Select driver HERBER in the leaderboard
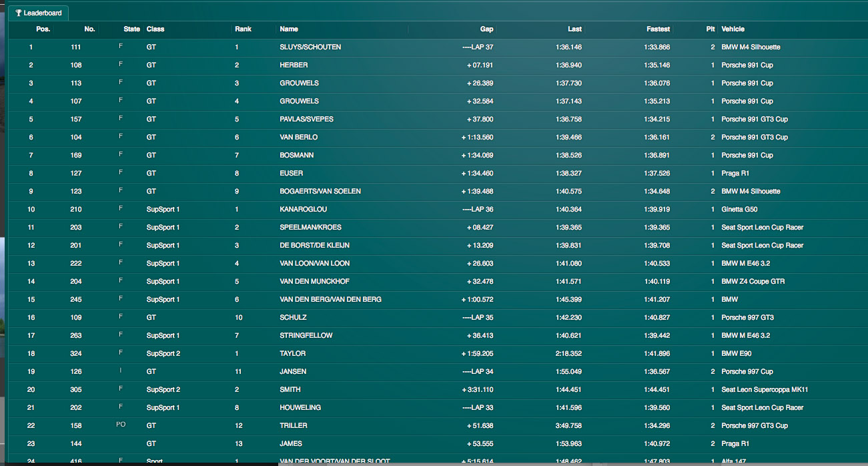Screen dimensions: 868x466 (294, 65)
